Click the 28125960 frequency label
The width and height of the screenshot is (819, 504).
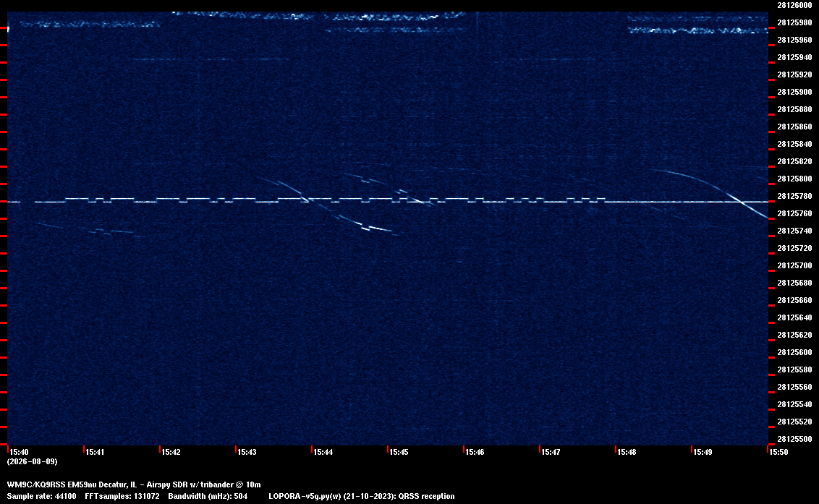tap(794, 40)
